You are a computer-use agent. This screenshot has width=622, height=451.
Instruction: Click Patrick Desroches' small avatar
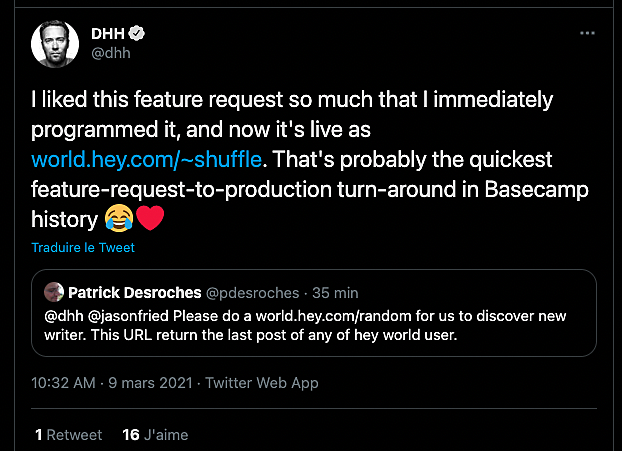point(54,292)
